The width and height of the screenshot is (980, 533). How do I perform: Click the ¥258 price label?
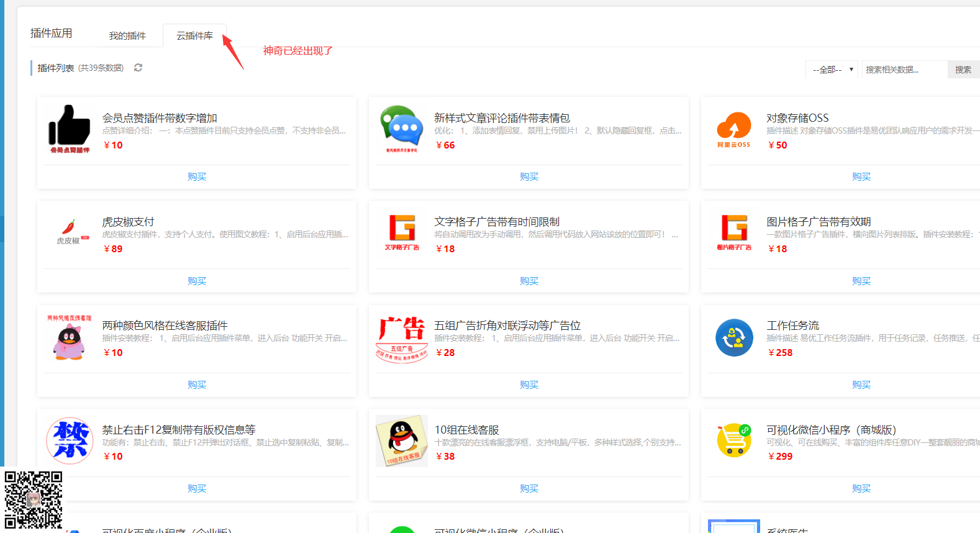click(x=781, y=353)
